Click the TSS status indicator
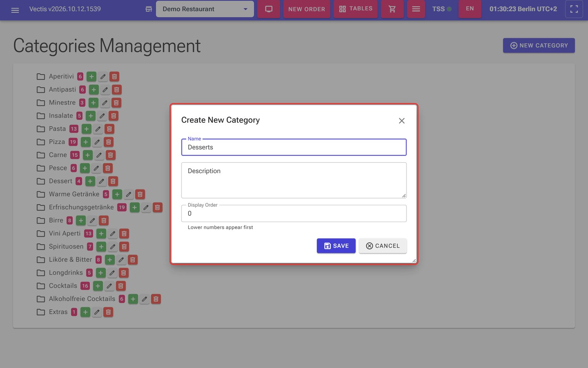The width and height of the screenshot is (588, 368). (x=441, y=9)
